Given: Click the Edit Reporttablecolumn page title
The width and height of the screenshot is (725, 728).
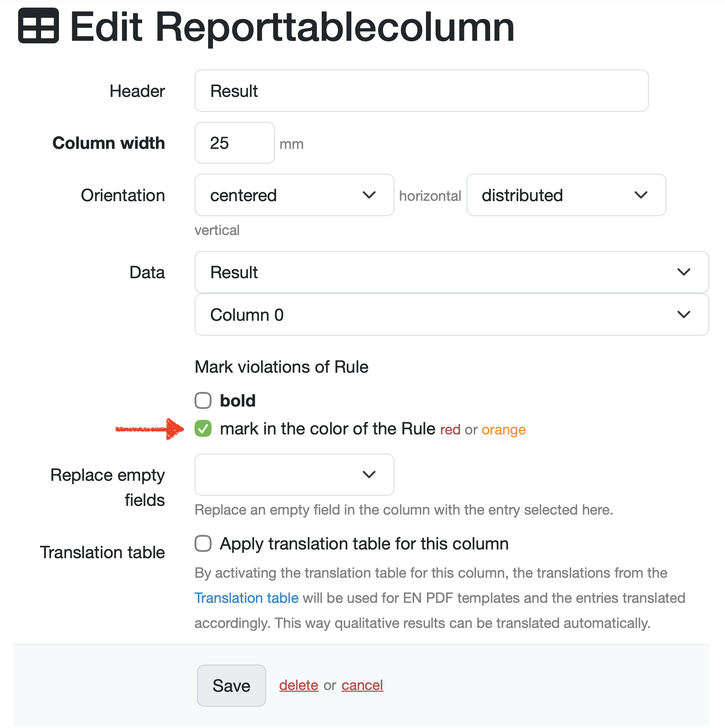Looking at the screenshot, I should pos(292,26).
